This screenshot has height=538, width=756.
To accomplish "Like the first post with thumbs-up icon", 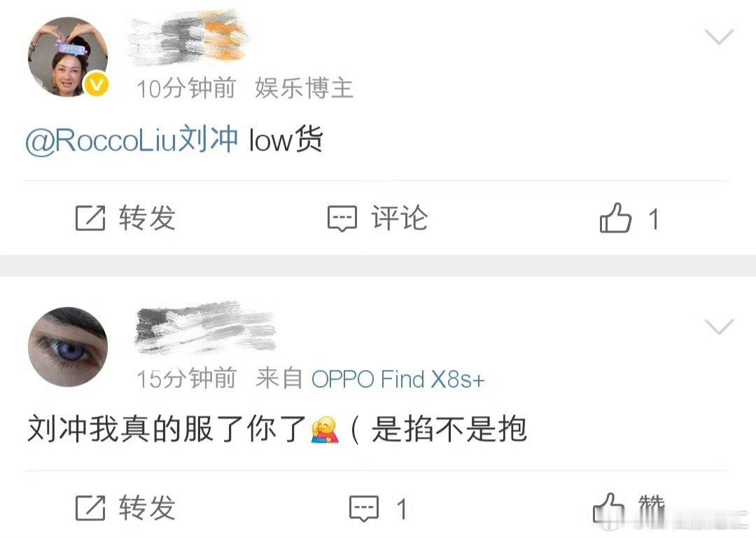I will [x=615, y=218].
